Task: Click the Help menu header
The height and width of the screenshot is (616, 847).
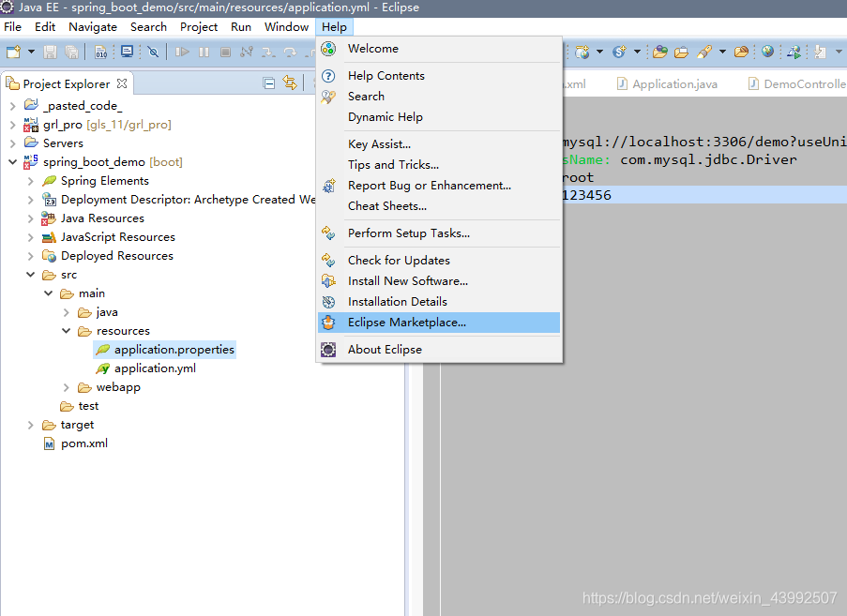Action: (x=334, y=27)
